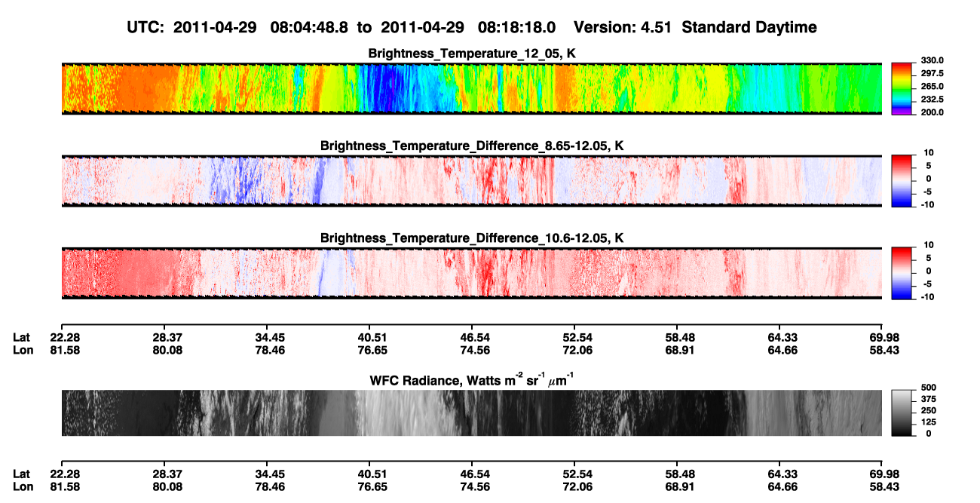This screenshot has width=980, height=503.
Task: Click the 375 label on the WFC colorbar
Action: tap(927, 398)
